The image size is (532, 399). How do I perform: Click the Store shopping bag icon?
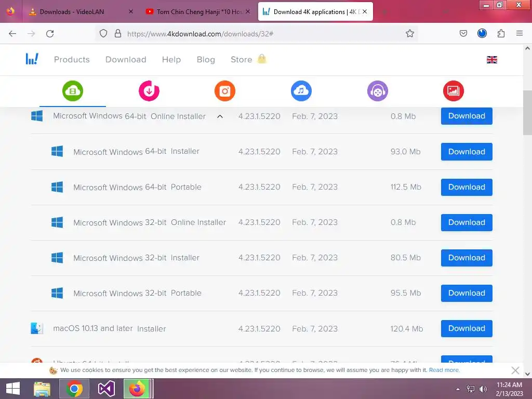[262, 59]
